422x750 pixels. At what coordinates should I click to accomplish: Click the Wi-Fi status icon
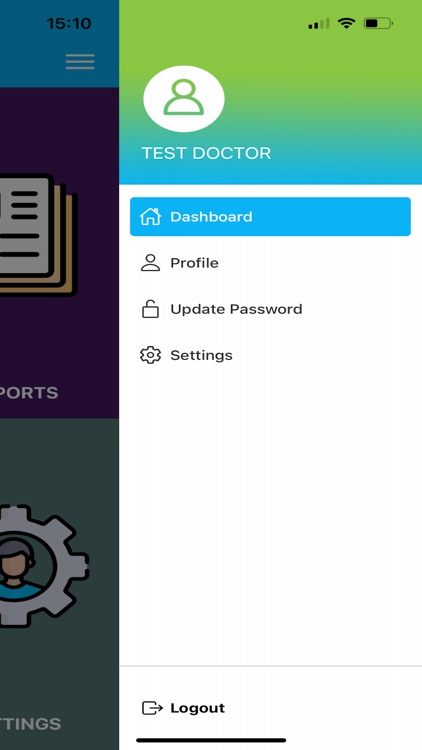345,23
